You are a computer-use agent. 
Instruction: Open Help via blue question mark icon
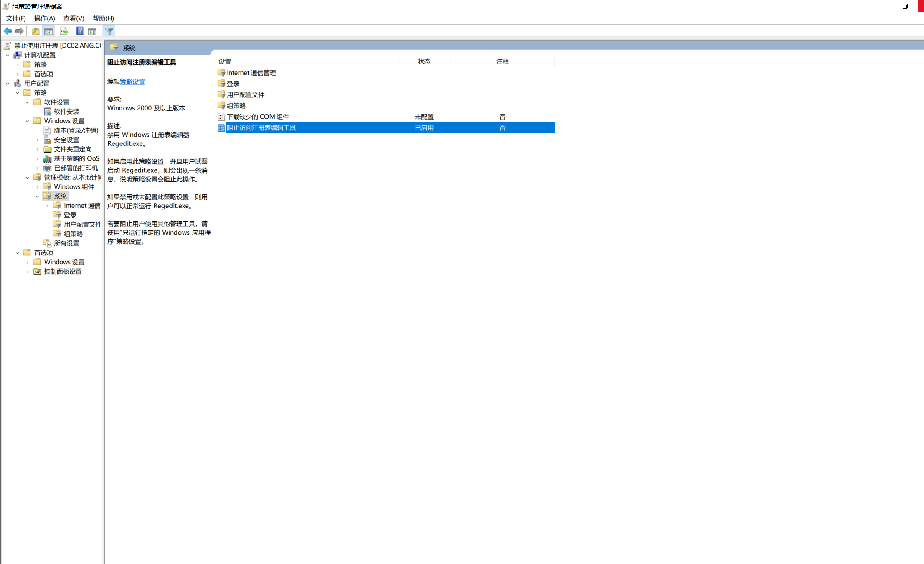click(x=80, y=31)
